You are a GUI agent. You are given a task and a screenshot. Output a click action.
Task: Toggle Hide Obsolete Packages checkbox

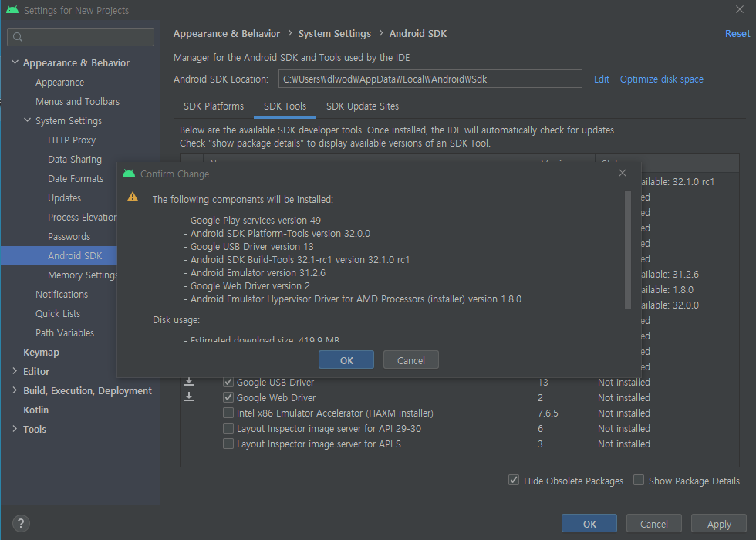coord(514,480)
